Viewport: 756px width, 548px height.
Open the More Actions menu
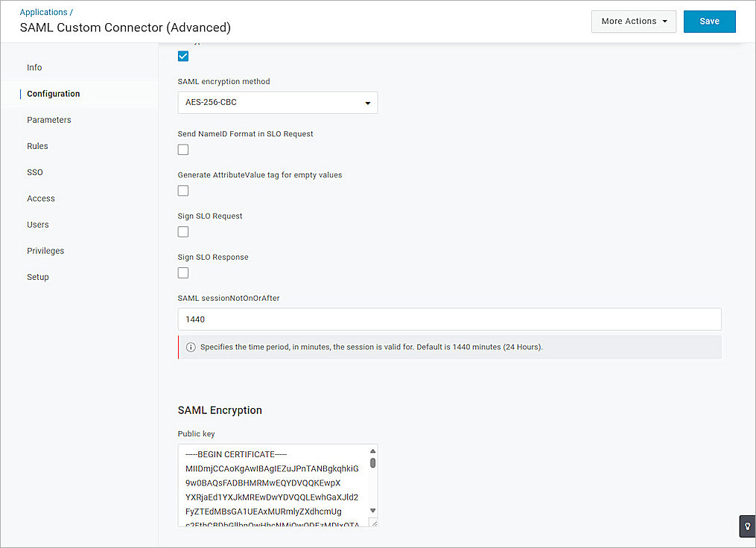coord(633,21)
